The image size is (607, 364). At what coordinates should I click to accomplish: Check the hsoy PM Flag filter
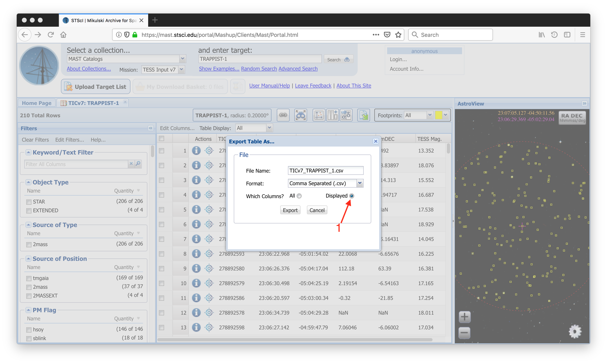29,330
